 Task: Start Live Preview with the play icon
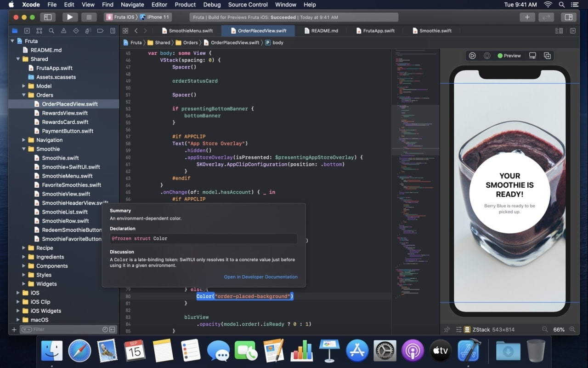[x=473, y=55]
